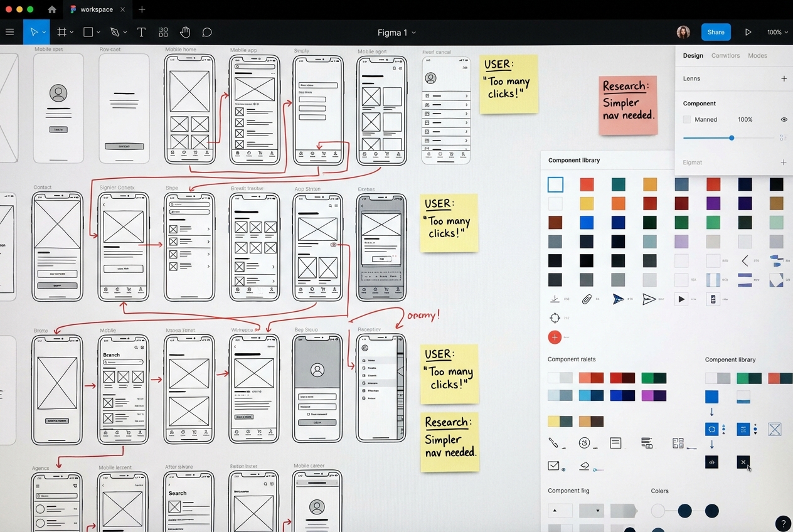The height and width of the screenshot is (532, 793).
Task: Select the white circle under Colors
Action: coord(657,511)
